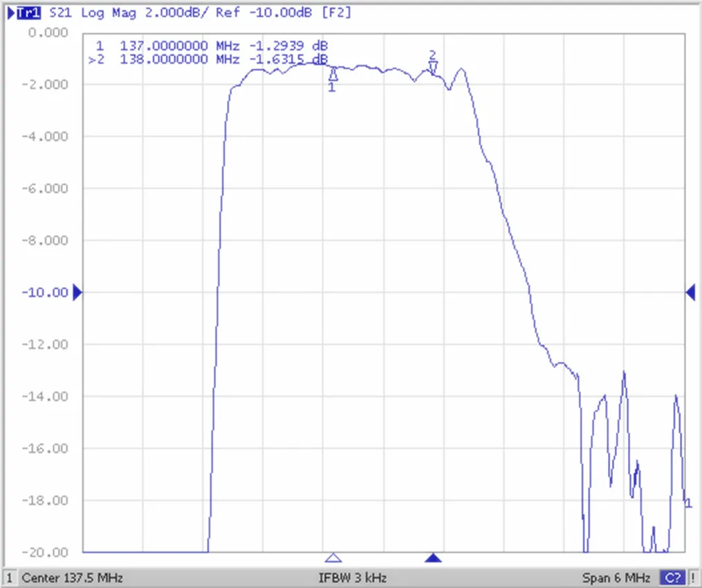Click the Log Mag format label

point(108,13)
